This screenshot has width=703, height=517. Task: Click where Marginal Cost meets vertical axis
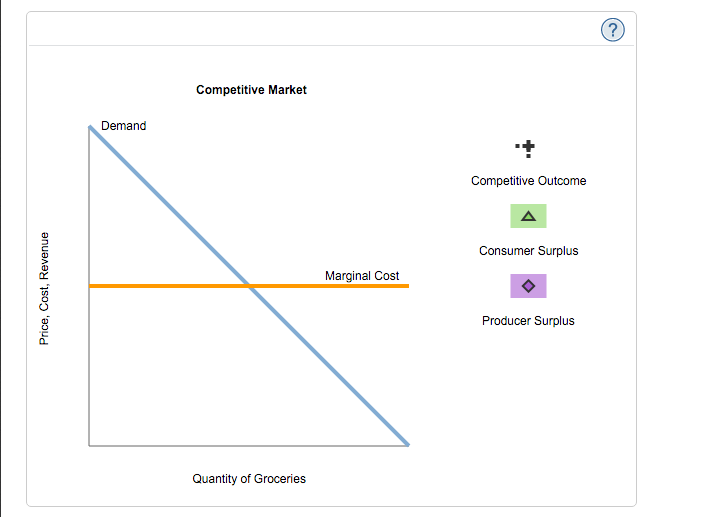click(90, 286)
